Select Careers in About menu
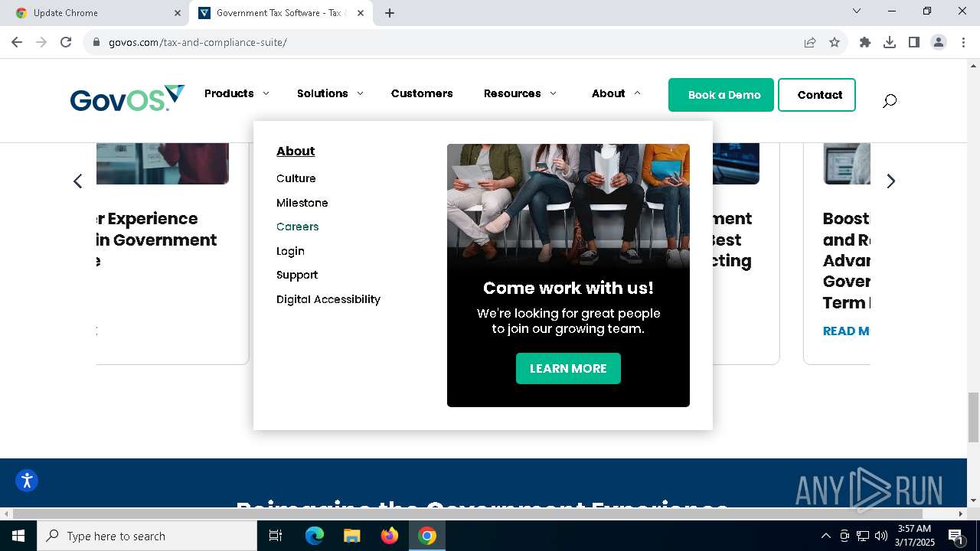 pyautogui.click(x=297, y=227)
